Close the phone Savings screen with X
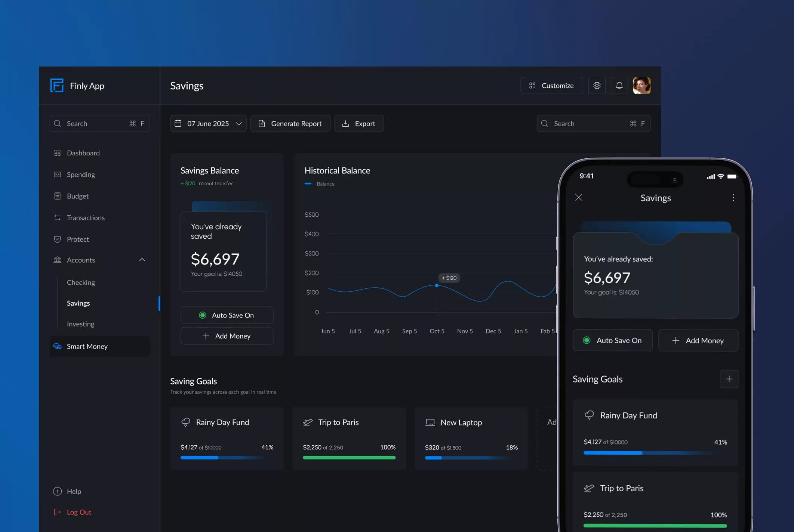The image size is (794, 532). pyautogui.click(x=579, y=197)
